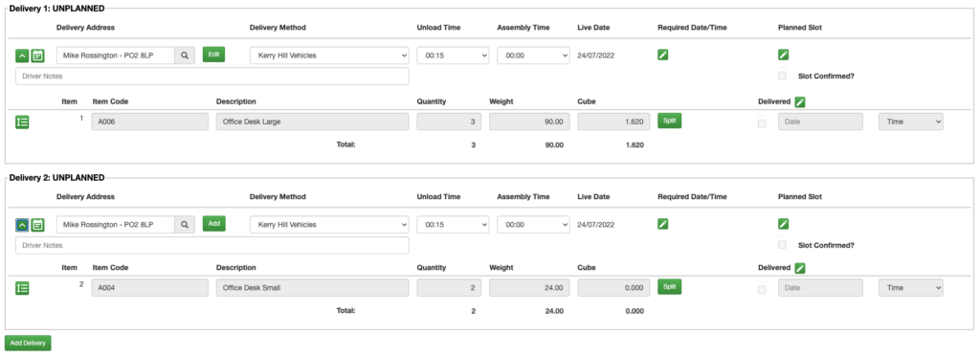Click the Cube field showing 0.000
The width and height of the screenshot is (980, 356).
[613, 288]
